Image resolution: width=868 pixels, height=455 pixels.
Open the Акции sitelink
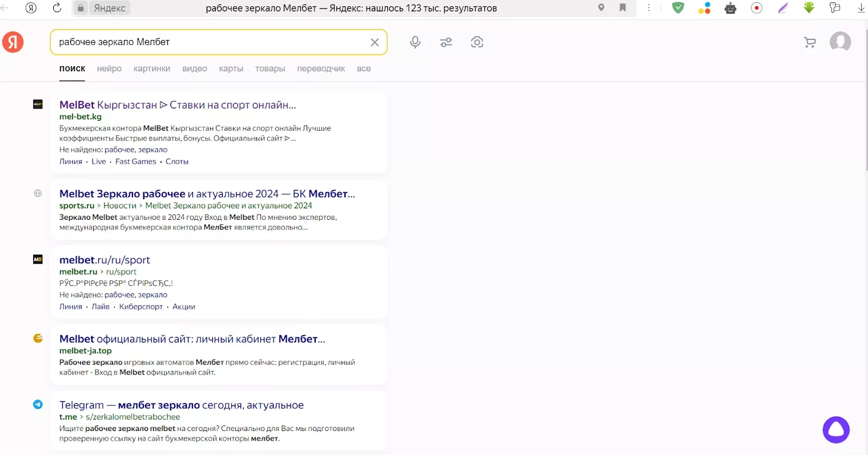coord(184,307)
